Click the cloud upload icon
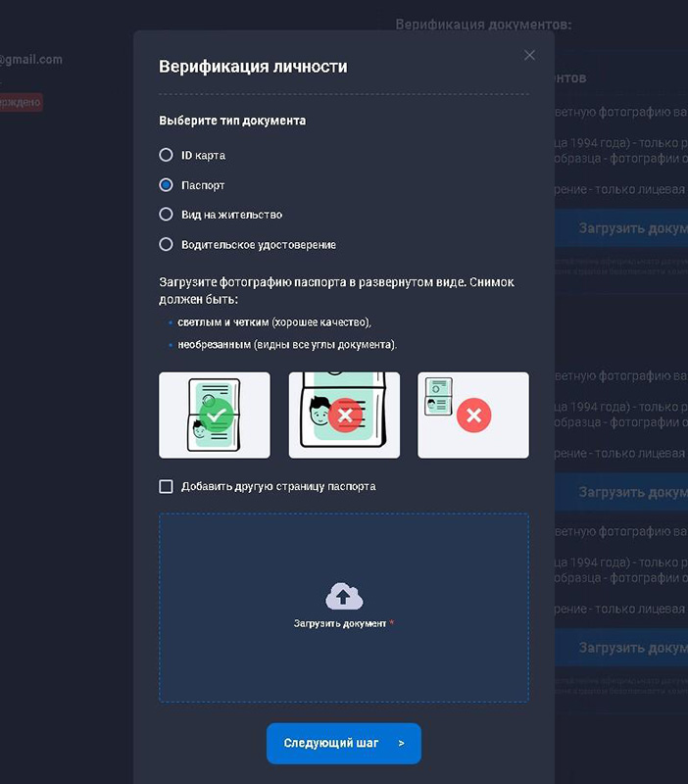Screen dimensions: 688x784 (344, 596)
